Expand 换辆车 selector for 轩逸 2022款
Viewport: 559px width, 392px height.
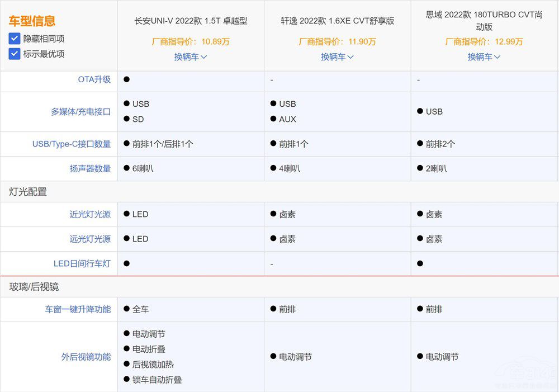338,57
